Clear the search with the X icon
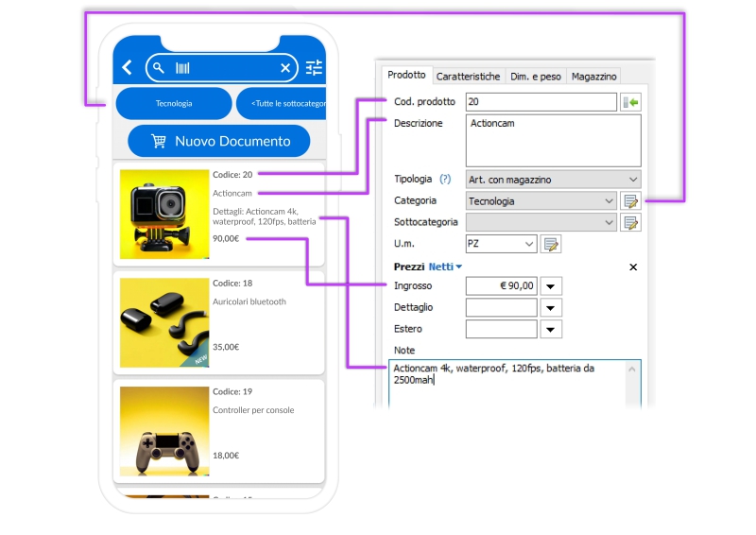This screenshot has height=535, width=756. (x=285, y=68)
